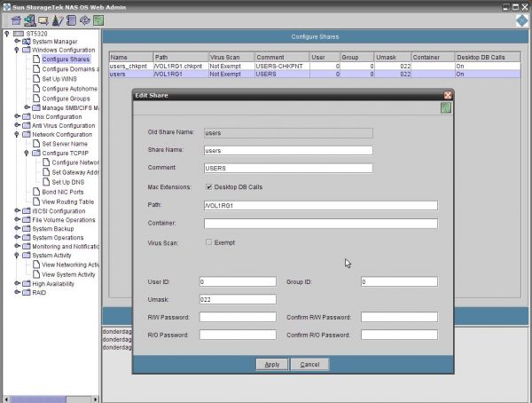The height and width of the screenshot is (403, 532).
Task: Open View Routing Table tree item
Action: (x=68, y=201)
